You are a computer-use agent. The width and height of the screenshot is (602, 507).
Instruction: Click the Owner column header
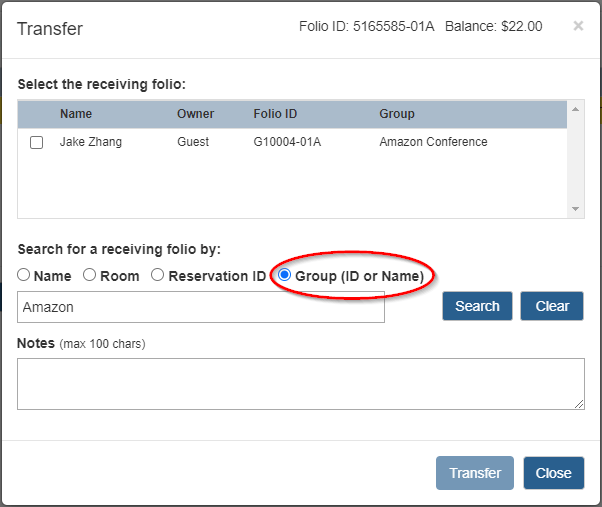tap(195, 114)
